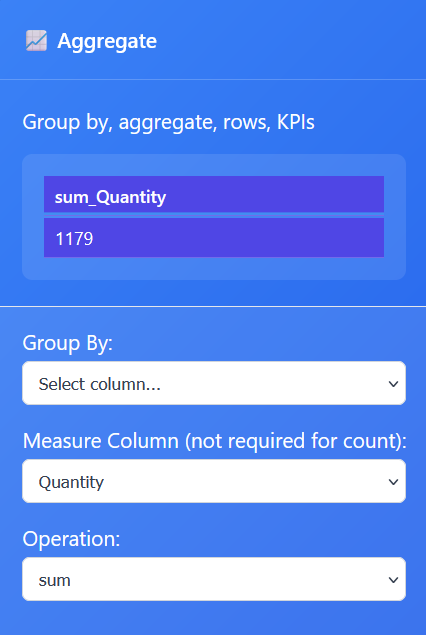Click the 'Quantity' value text in dropdown
Viewport: 426px width, 635px height.
(x=71, y=482)
